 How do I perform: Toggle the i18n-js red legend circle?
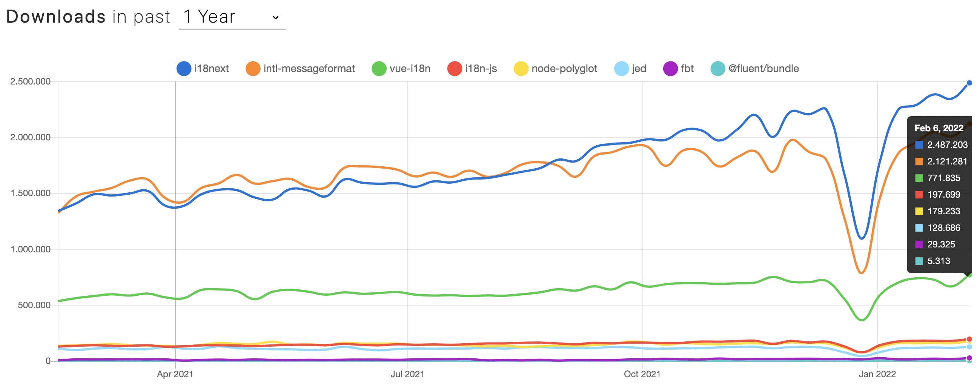tap(455, 69)
